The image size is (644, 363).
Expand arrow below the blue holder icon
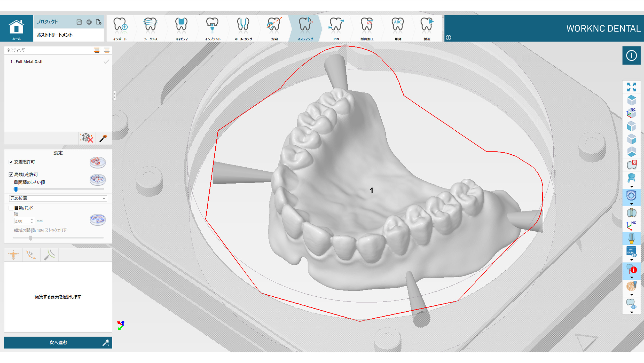click(x=632, y=187)
